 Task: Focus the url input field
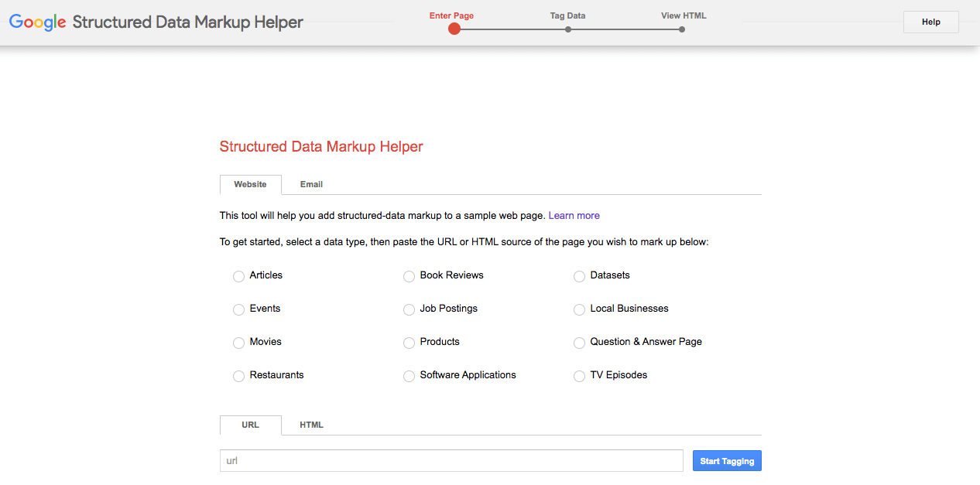(x=451, y=461)
